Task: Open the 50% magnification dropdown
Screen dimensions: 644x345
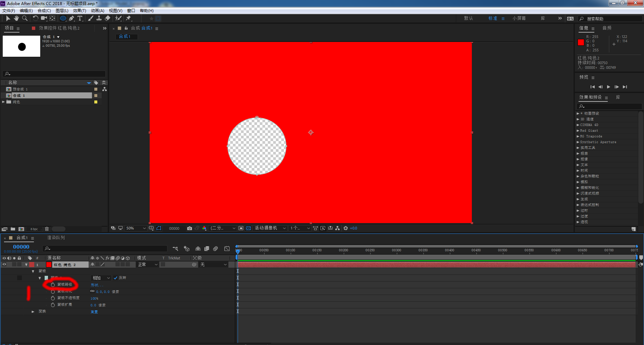Action: tap(136, 228)
